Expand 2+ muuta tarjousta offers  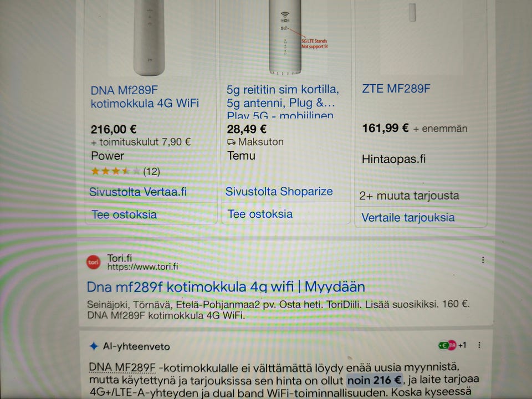point(409,196)
